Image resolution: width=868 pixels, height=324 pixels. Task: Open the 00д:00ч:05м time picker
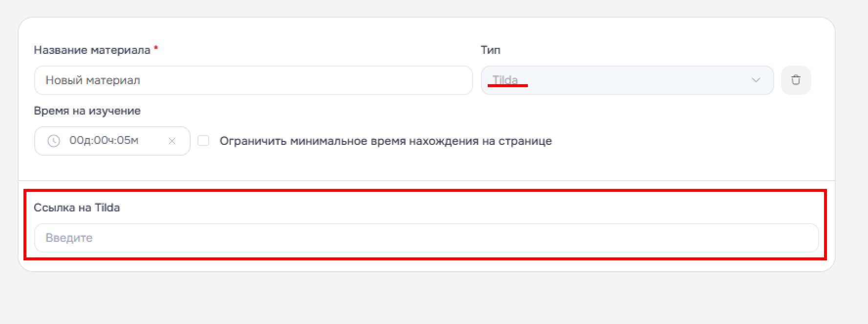[112, 141]
